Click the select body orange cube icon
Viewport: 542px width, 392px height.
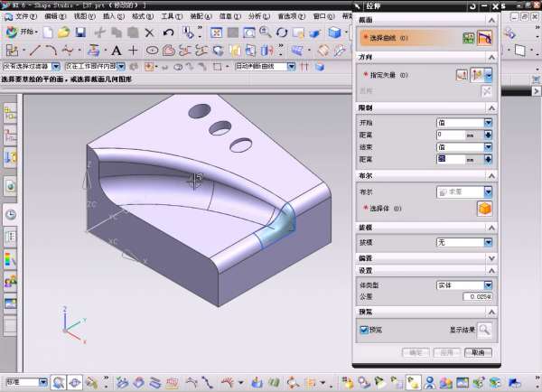point(484,209)
